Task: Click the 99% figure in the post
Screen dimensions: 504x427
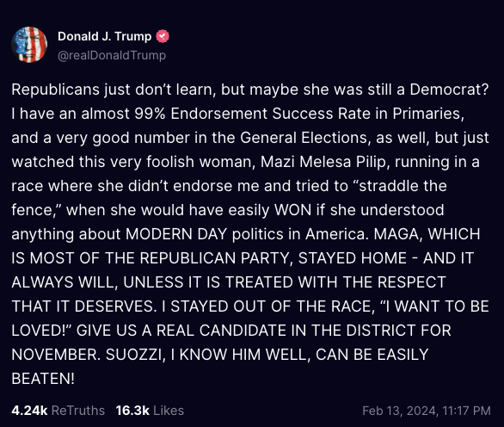Action: (150, 114)
